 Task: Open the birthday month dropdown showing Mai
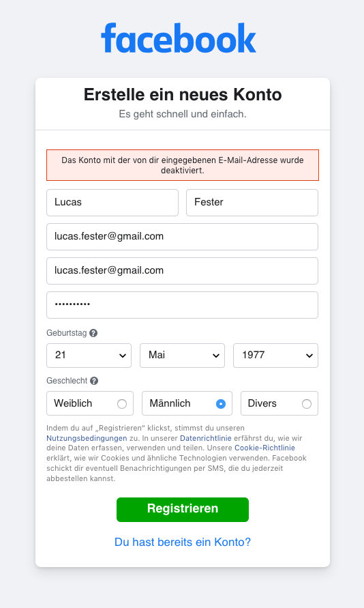(183, 356)
